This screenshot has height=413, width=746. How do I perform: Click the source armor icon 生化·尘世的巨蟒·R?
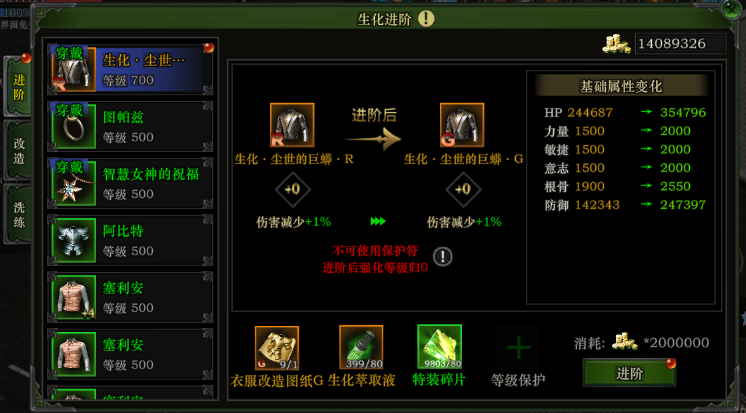click(292, 125)
